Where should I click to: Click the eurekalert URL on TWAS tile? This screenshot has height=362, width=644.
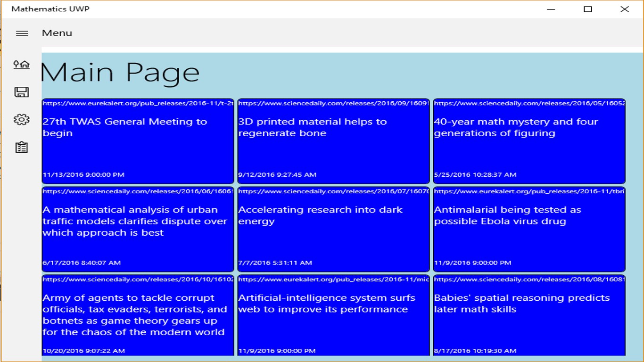[138, 103]
